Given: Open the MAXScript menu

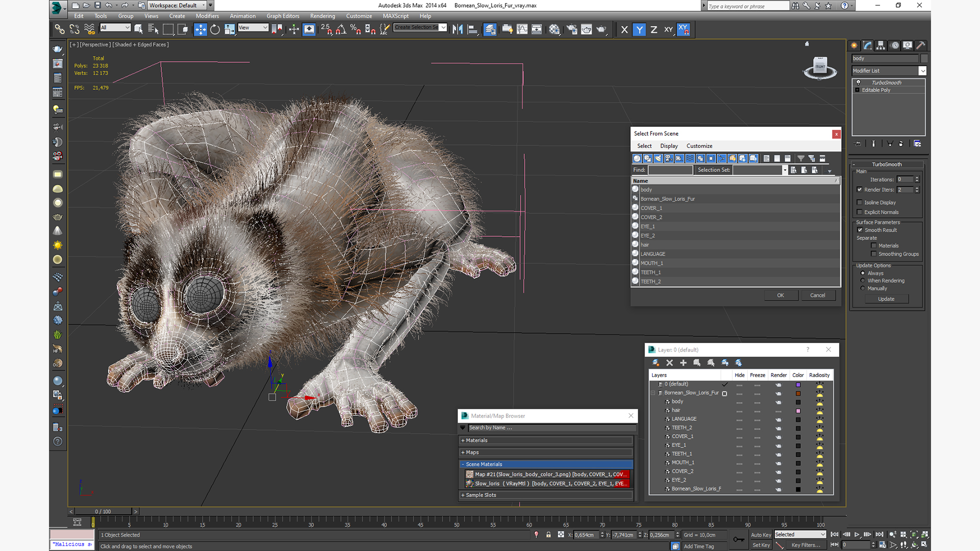Looking at the screenshot, I should click(x=396, y=16).
